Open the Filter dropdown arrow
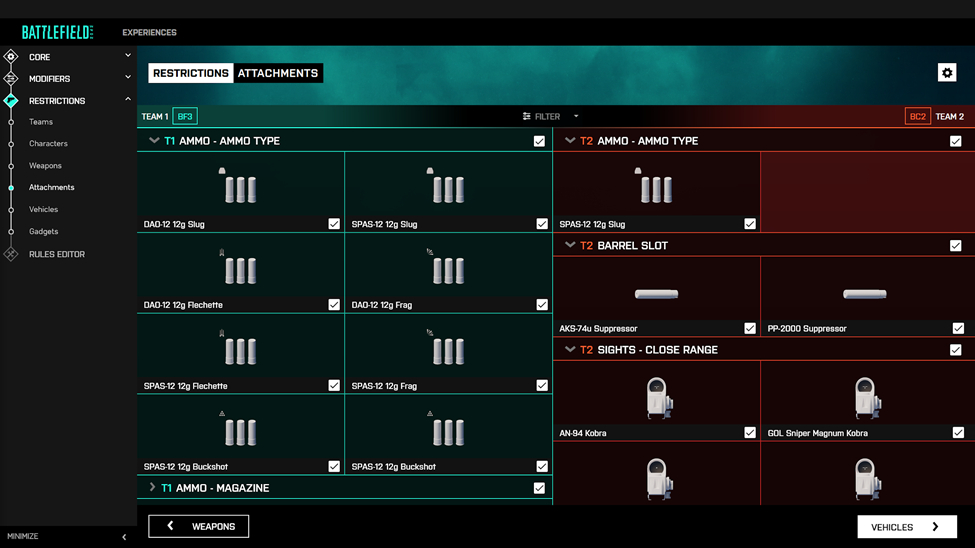Image resolution: width=975 pixels, height=548 pixels. click(x=576, y=117)
